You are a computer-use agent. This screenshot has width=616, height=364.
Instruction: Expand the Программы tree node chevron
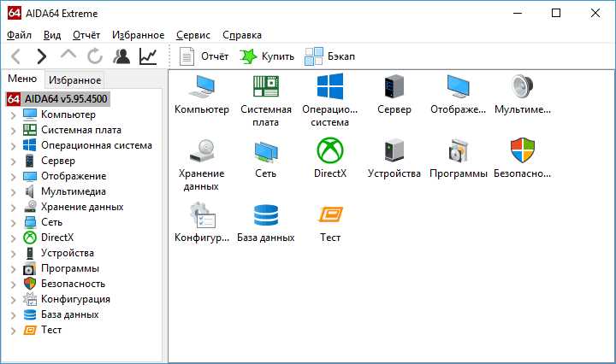13,268
